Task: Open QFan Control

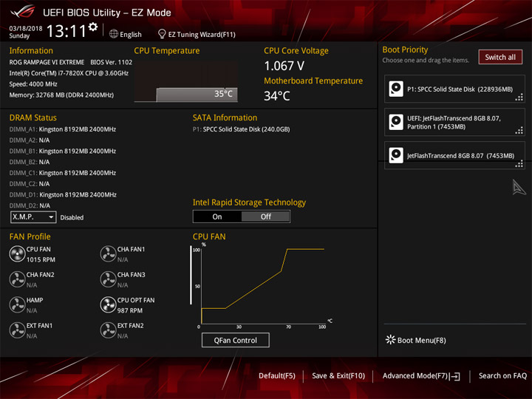Action: (x=236, y=340)
